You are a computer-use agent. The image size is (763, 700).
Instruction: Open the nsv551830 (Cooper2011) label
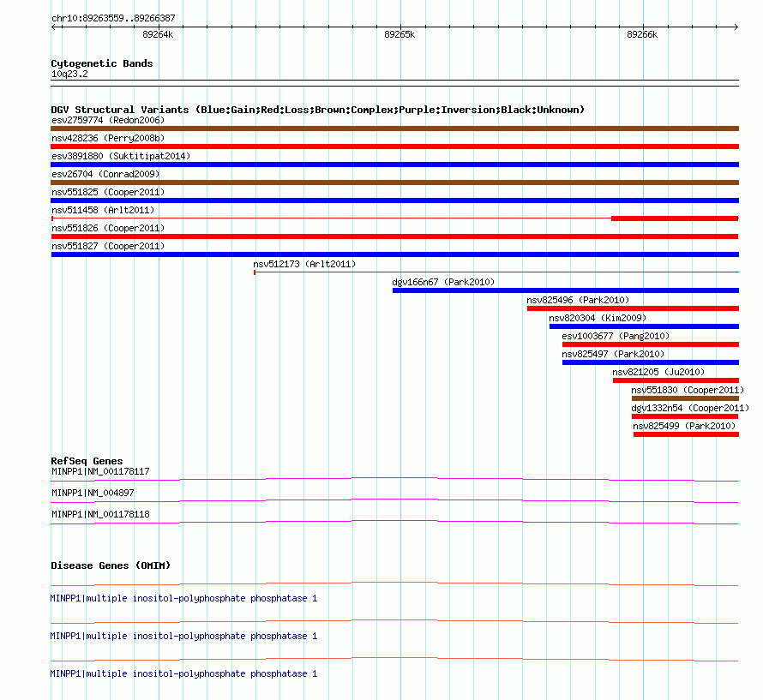(x=688, y=390)
